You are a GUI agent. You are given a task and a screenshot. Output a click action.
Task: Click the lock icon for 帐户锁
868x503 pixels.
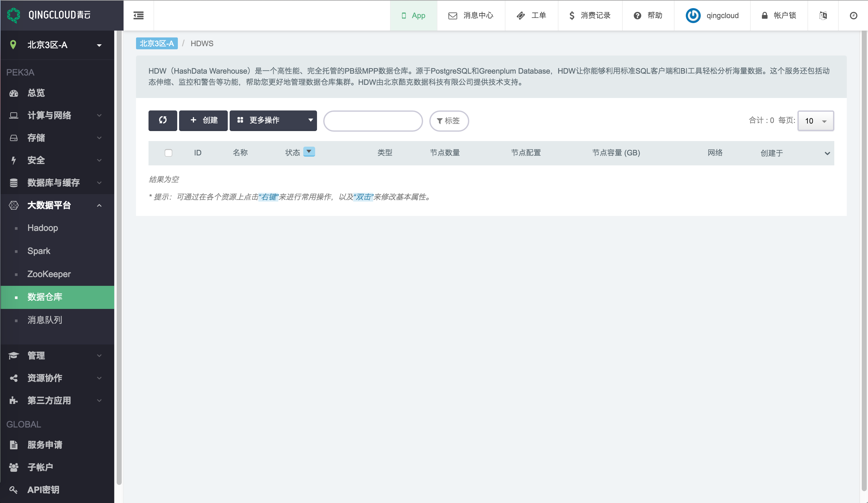[x=765, y=16]
